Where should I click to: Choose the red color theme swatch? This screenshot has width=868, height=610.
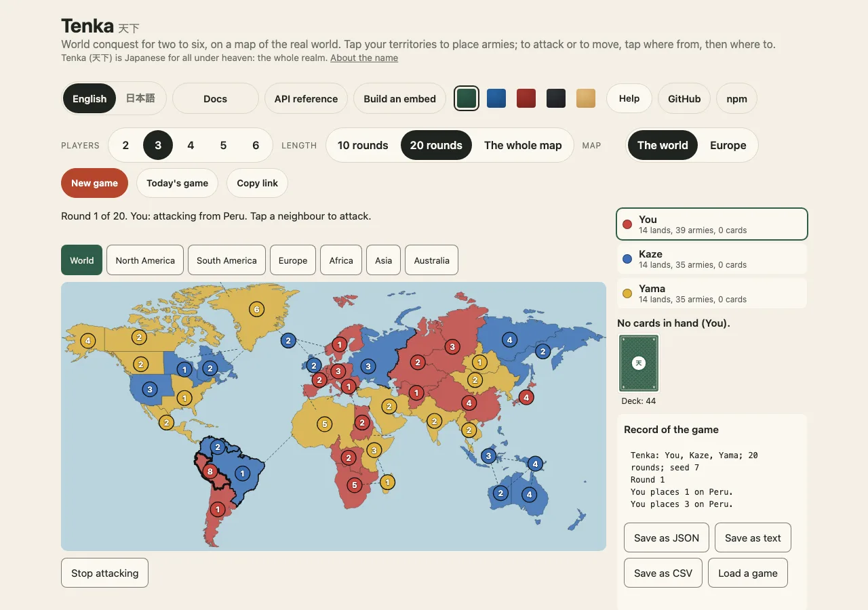(526, 98)
